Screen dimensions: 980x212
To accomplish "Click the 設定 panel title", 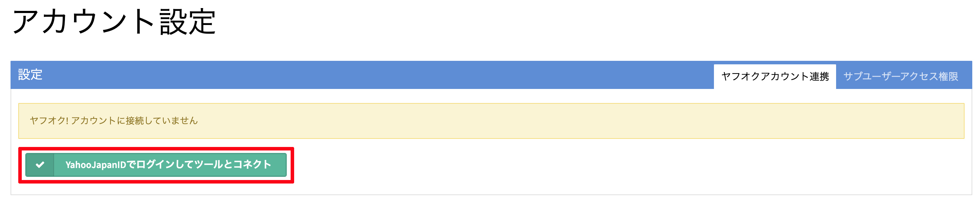I will [30, 75].
